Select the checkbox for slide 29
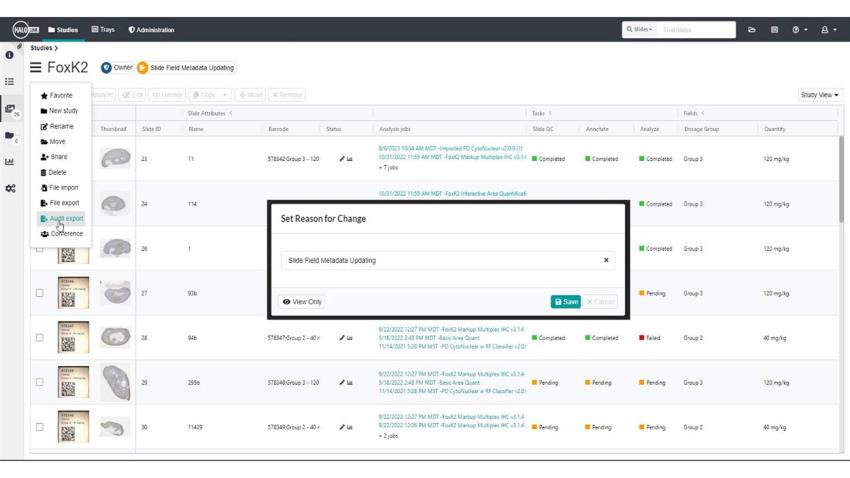Viewport: 850px width, 478px height. [40, 382]
